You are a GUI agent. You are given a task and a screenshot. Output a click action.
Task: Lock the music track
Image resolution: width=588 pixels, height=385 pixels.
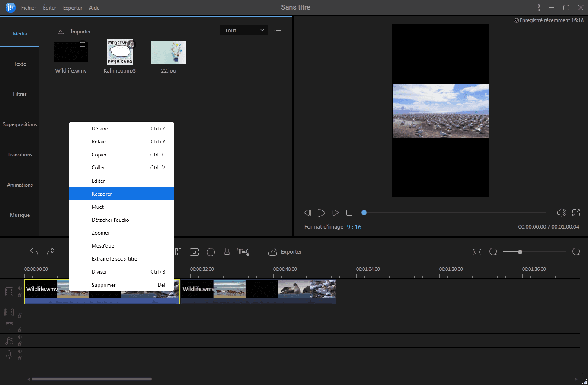pyautogui.click(x=19, y=344)
